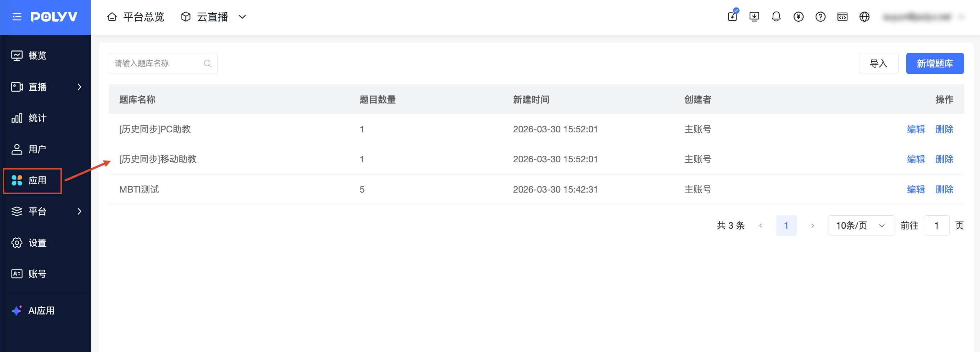Collapse sidebar using hamburger menu icon
This screenshot has width=980, height=352.
tap(17, 17)
